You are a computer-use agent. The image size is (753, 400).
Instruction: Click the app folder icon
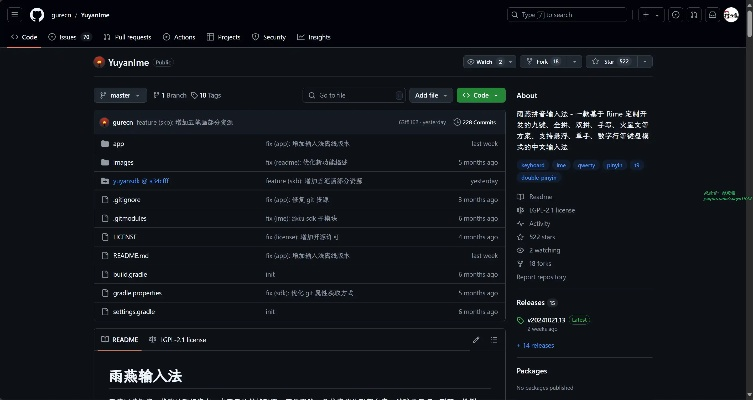(105, 144)
